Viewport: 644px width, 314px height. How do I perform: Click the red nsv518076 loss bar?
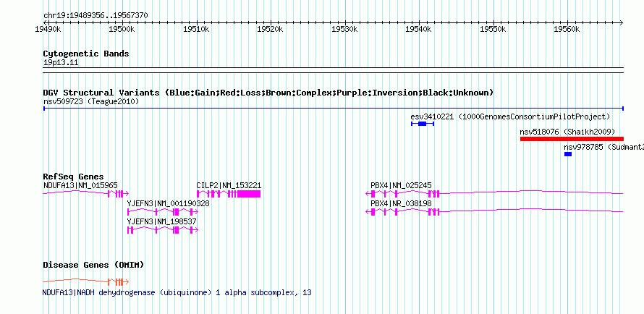572,139
